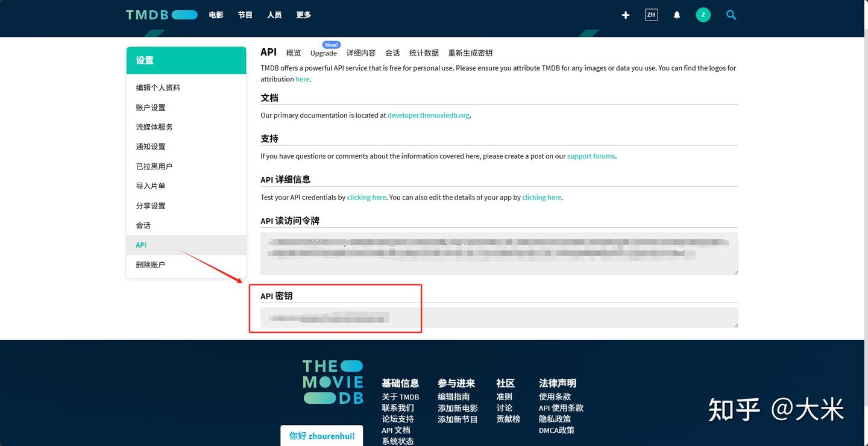Visit the support forums link
This screenshot has width=868, height=446.
[x=591, y=155]
